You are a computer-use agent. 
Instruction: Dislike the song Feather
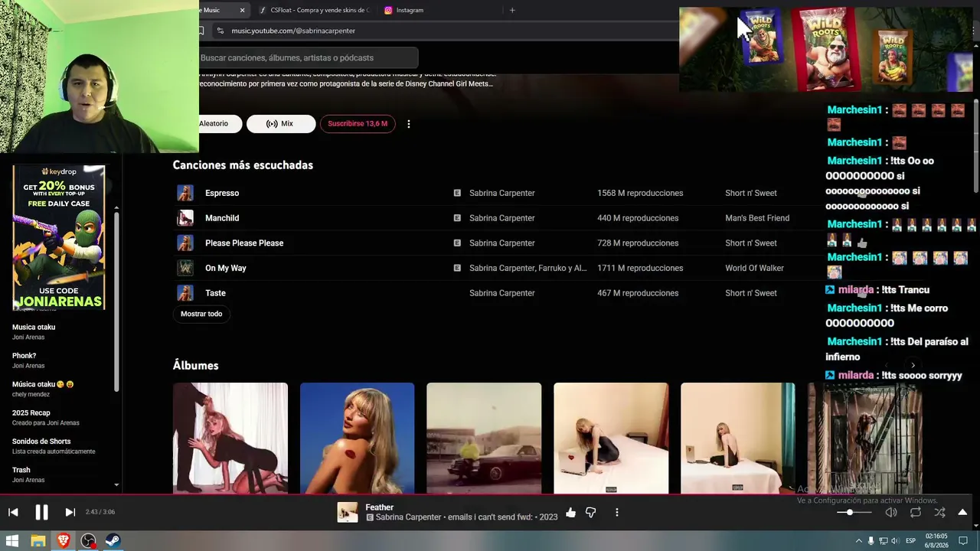(590, 512)
